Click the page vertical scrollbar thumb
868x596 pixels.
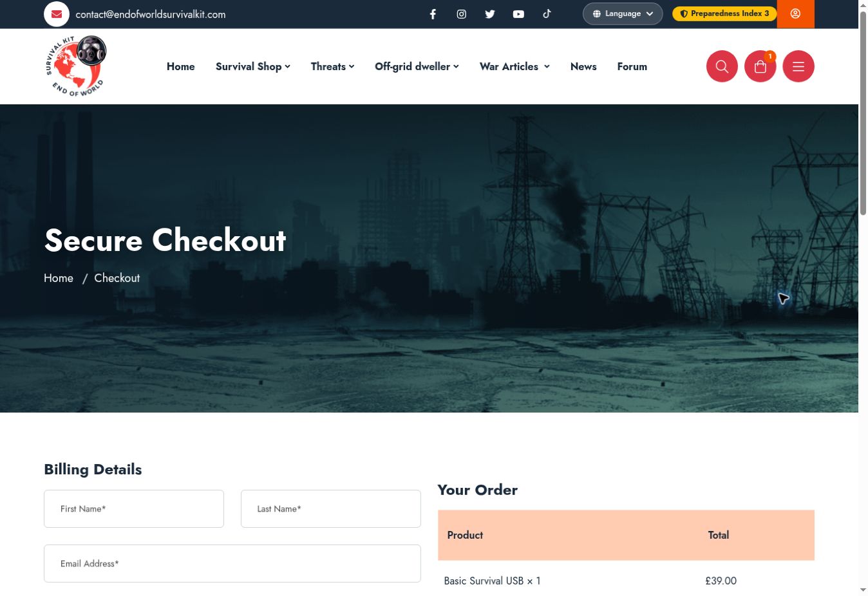pos(863,113)
